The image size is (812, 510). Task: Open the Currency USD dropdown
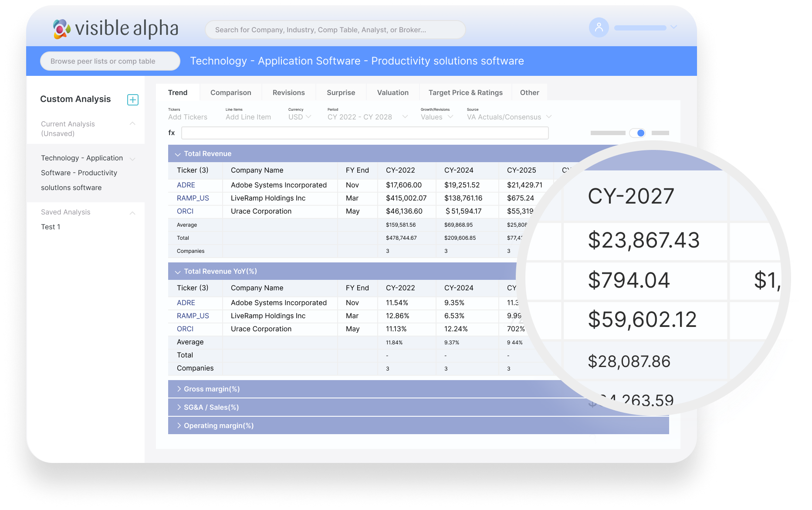300,117
